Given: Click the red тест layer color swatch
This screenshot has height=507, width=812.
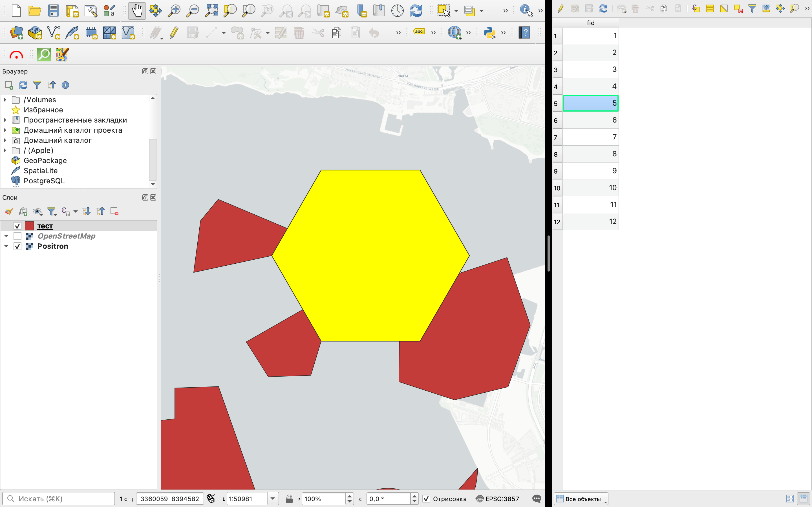Looking at the screenshot, I should [29, 226].
